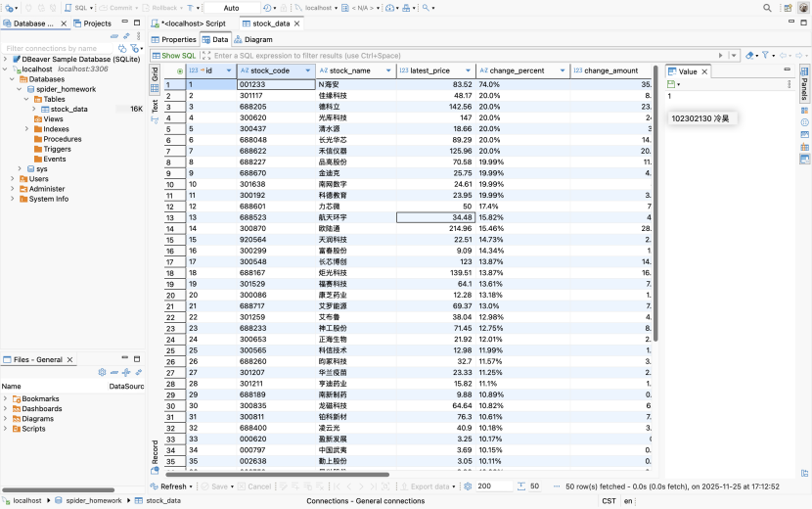Switch to the localhost Script tab
Image resolution: width=812 pixels, height=509 pixels.
click(189, 23)
